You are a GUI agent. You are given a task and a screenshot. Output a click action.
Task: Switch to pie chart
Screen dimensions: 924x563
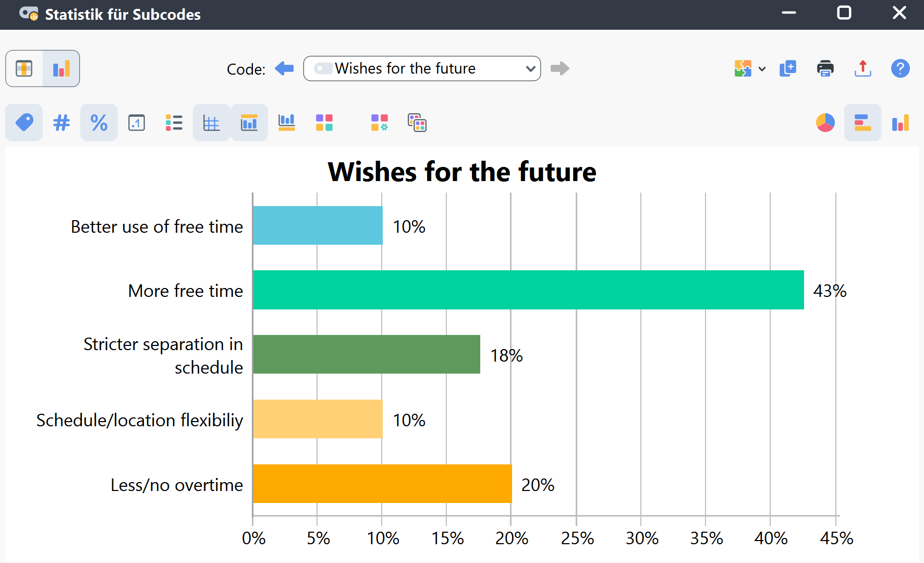(x=825, y=123)
